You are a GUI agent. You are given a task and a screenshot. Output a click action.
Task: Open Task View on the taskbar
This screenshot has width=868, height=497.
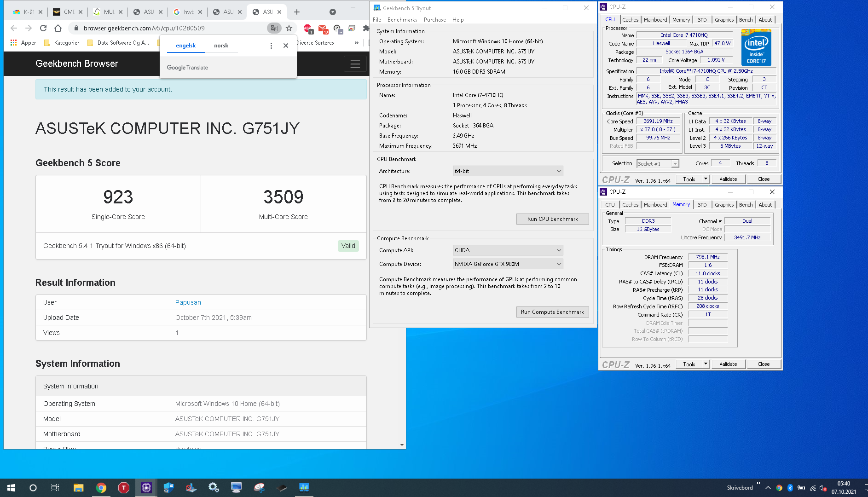point(55,488)
